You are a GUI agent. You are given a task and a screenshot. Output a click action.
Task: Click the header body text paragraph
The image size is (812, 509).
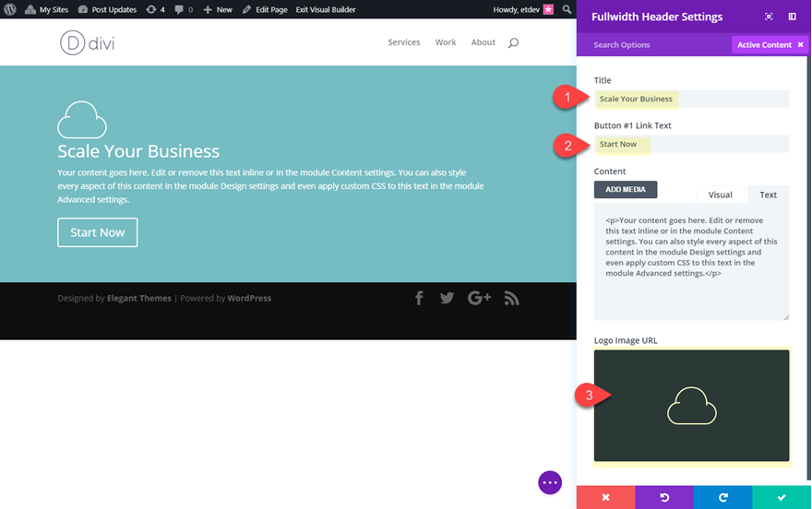(x=271, y=185)
